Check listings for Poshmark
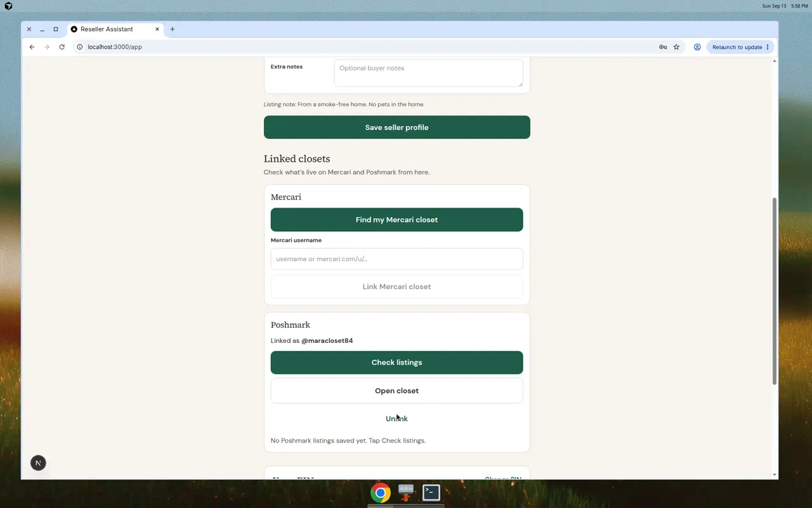812x508 pixels. pos(397,363)
